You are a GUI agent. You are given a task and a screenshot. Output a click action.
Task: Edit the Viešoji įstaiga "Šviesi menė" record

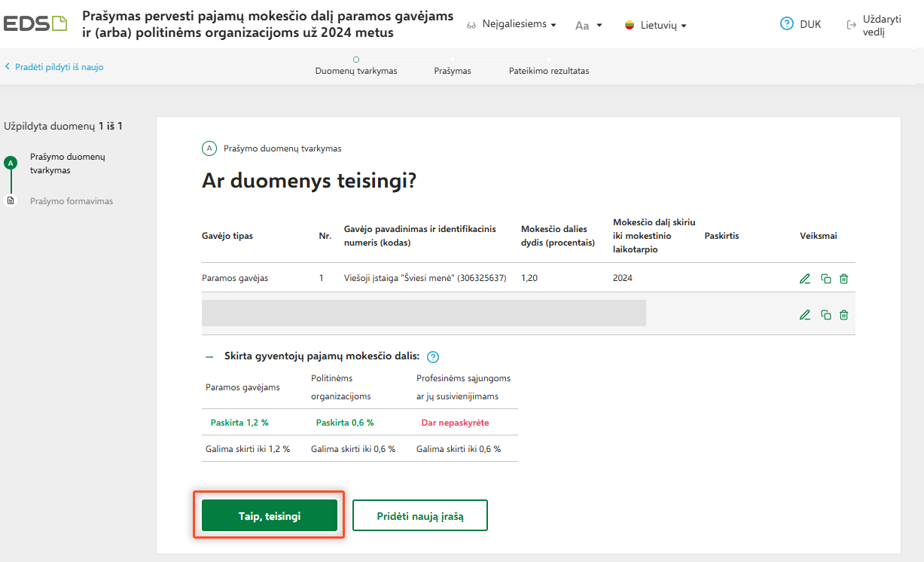point(805,279)
